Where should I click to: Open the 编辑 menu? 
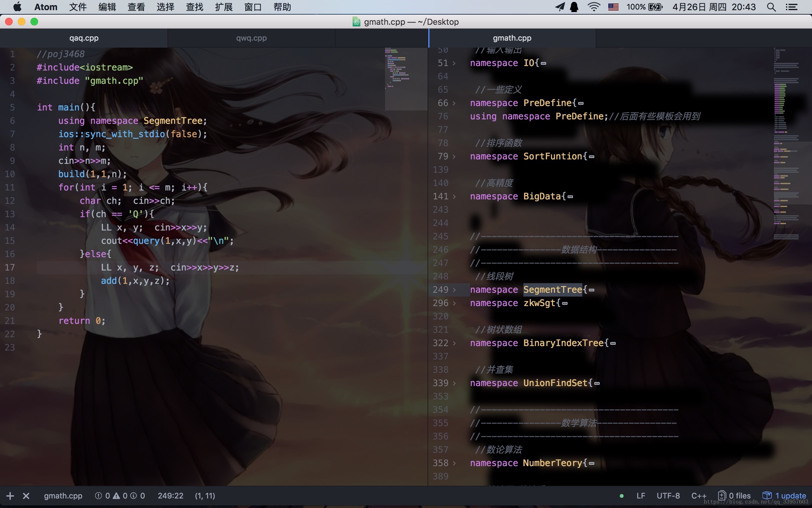tap(107, 7)
